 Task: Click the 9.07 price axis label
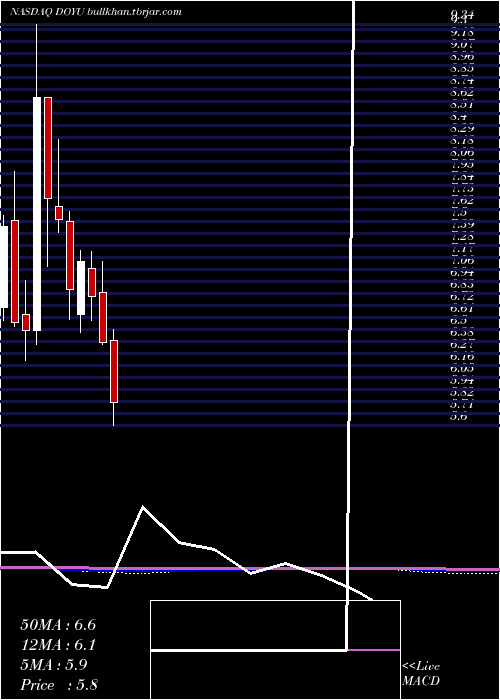pos(462,45)
